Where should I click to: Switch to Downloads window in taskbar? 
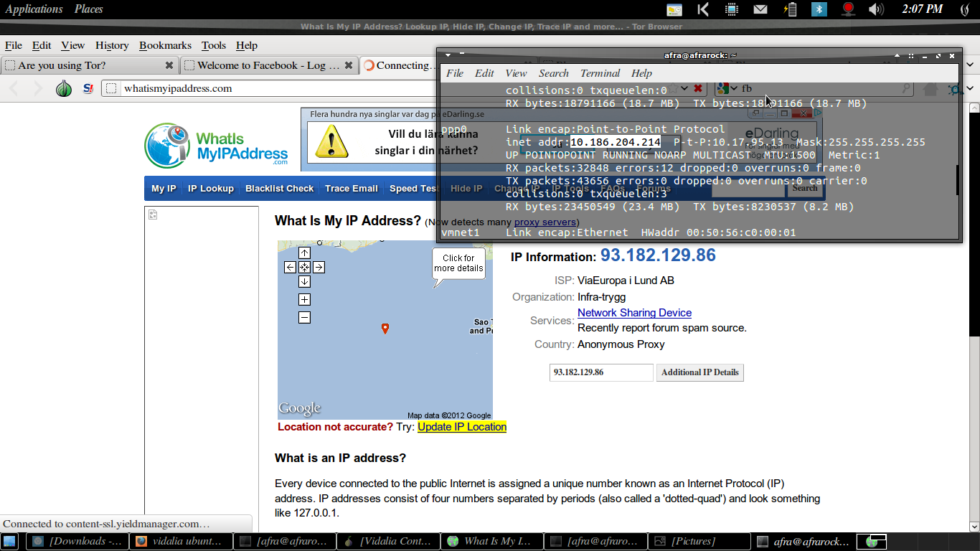tap(77, 542)
